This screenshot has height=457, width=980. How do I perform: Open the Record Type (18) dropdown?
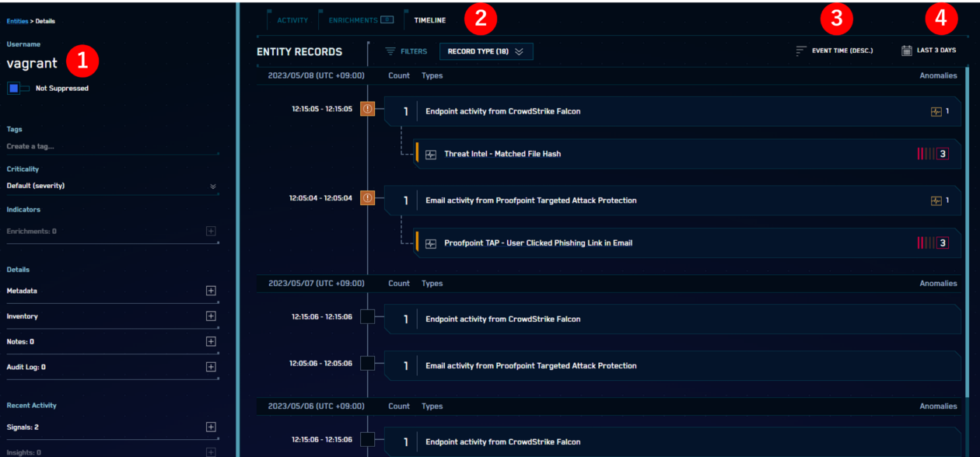(486, 51)
